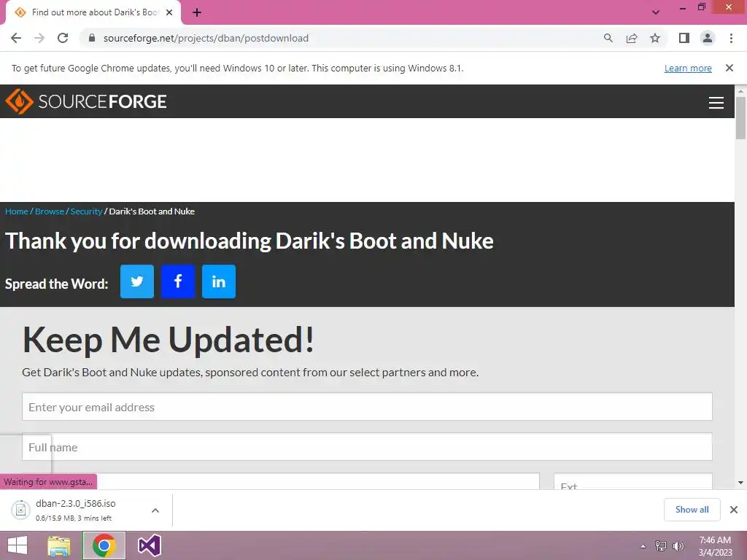Click the taskbar clock and date
The image size is (747, 560).
coord(715,546)
